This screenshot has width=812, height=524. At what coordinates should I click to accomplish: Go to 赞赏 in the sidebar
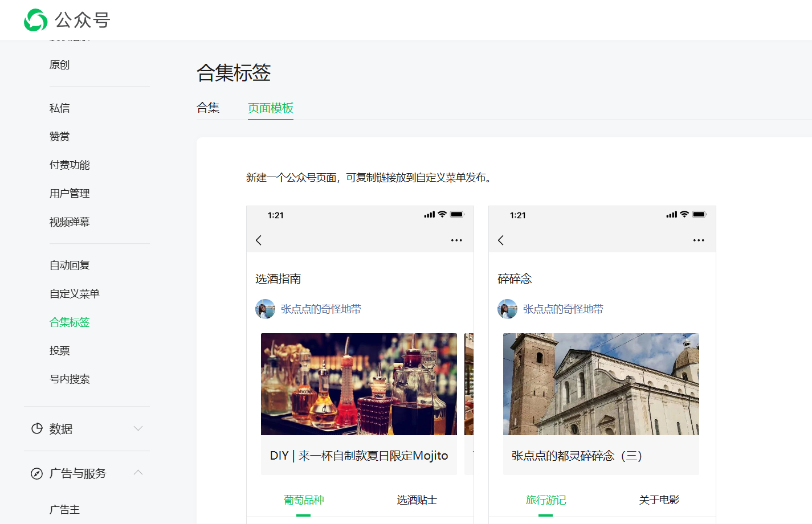(x=60, y=137)
